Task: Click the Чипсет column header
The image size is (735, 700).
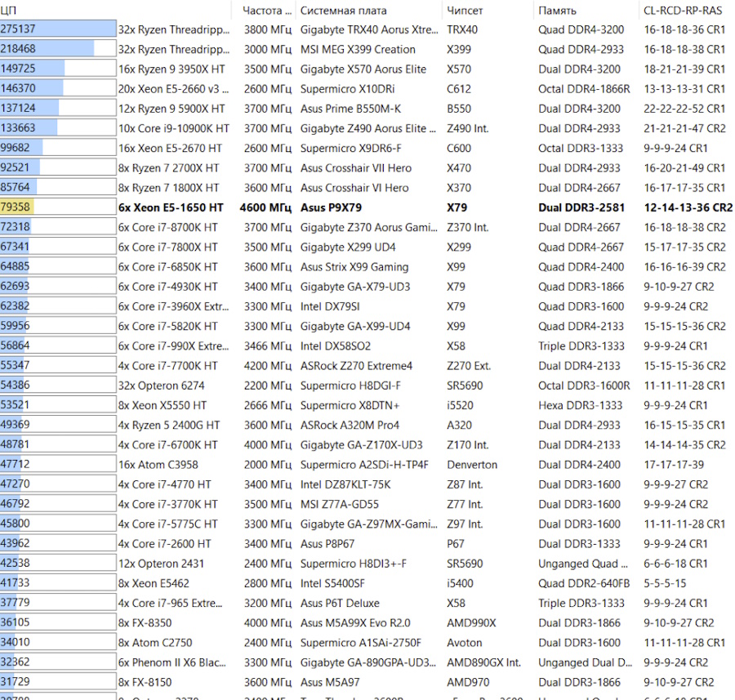Action: coord(487,11)
